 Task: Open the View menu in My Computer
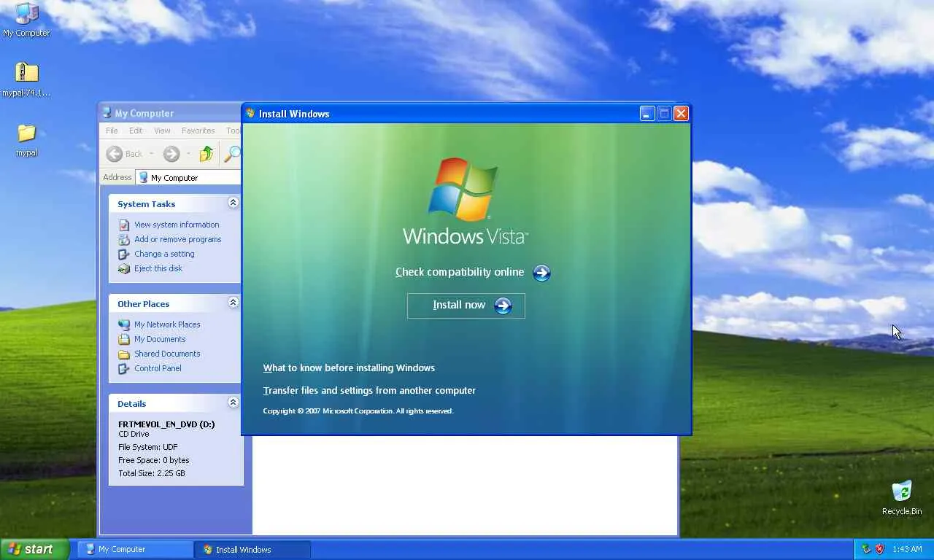162,131
